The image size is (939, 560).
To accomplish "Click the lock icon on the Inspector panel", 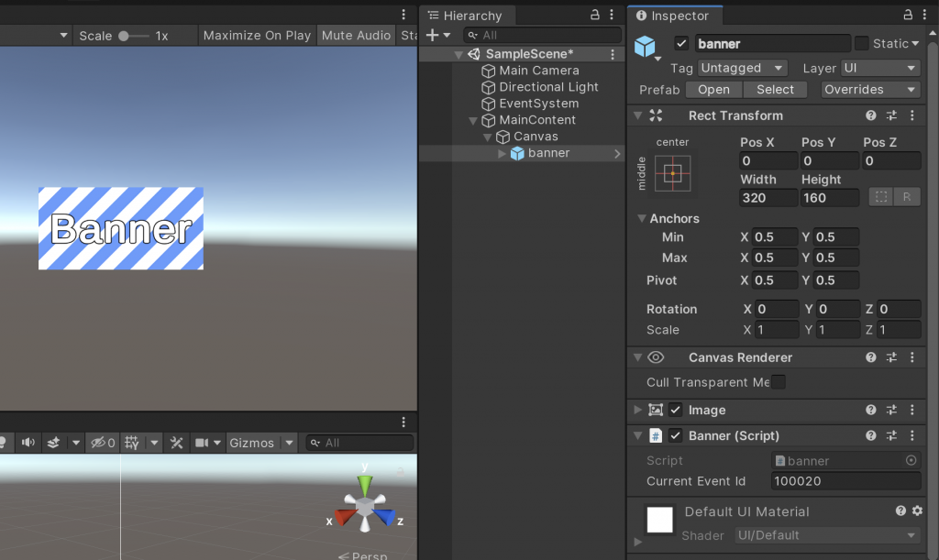I will pos(906,15).
